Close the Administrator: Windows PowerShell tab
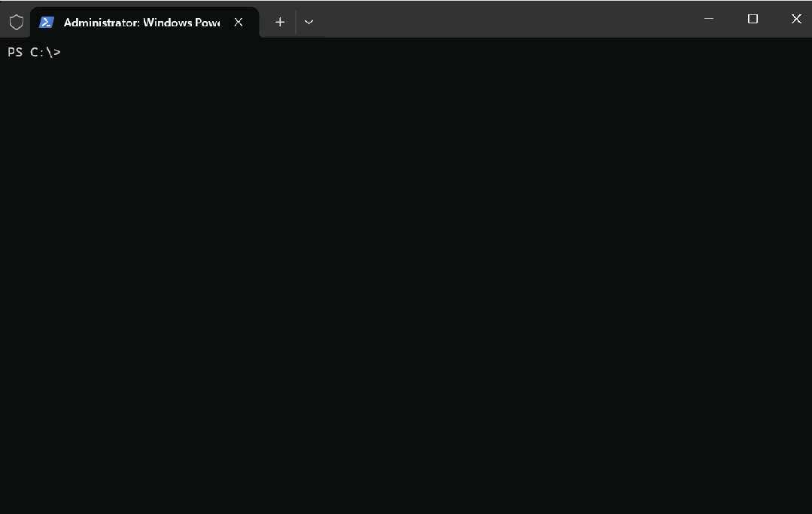Image resolution: width=812 pixels, height=514 pixels. (x=239, y=23)
